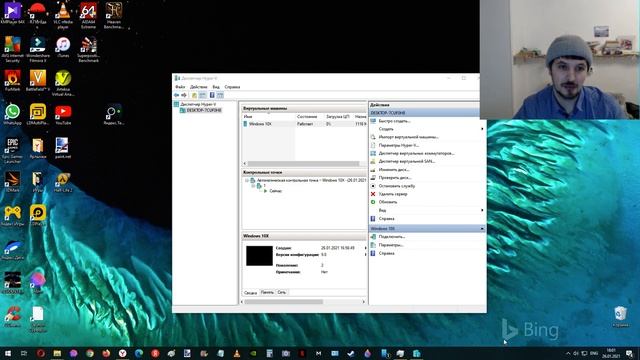
Task: Click Проверить диск action
Action: click(x=394, y=178)
